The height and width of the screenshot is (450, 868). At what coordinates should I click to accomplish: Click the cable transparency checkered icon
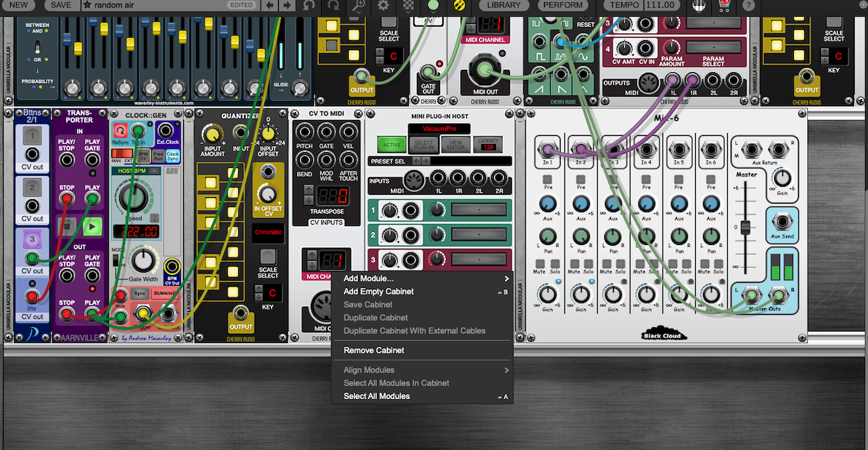click(408, 6)
